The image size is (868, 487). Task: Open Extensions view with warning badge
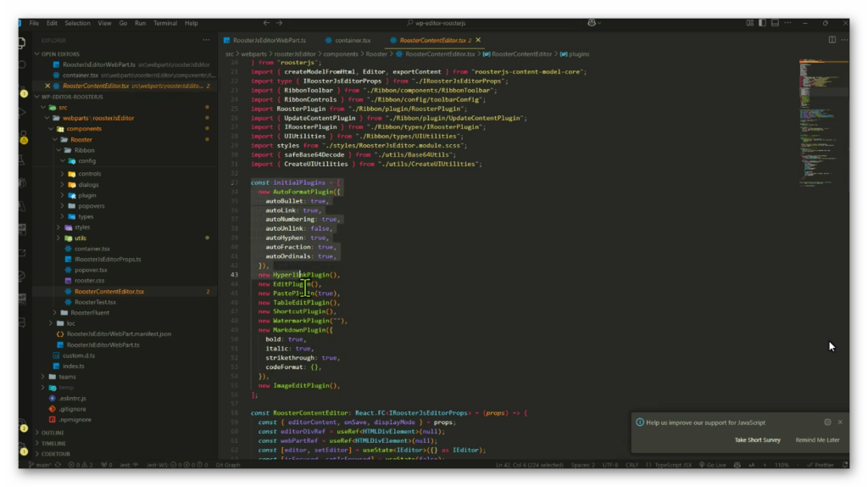[23, 137]
